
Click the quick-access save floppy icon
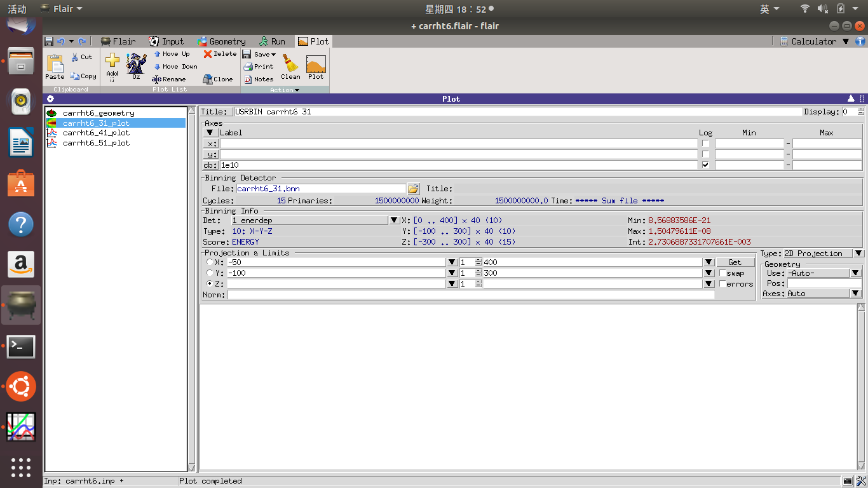tap(49, 41)
